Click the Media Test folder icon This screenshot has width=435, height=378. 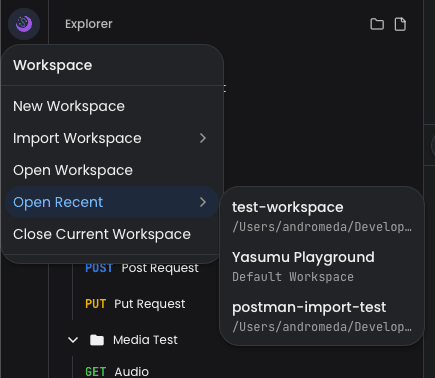[x=97, y=340]
